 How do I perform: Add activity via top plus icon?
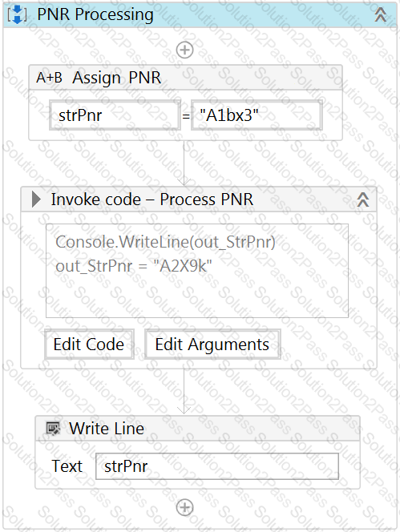(x=184, y=50)
